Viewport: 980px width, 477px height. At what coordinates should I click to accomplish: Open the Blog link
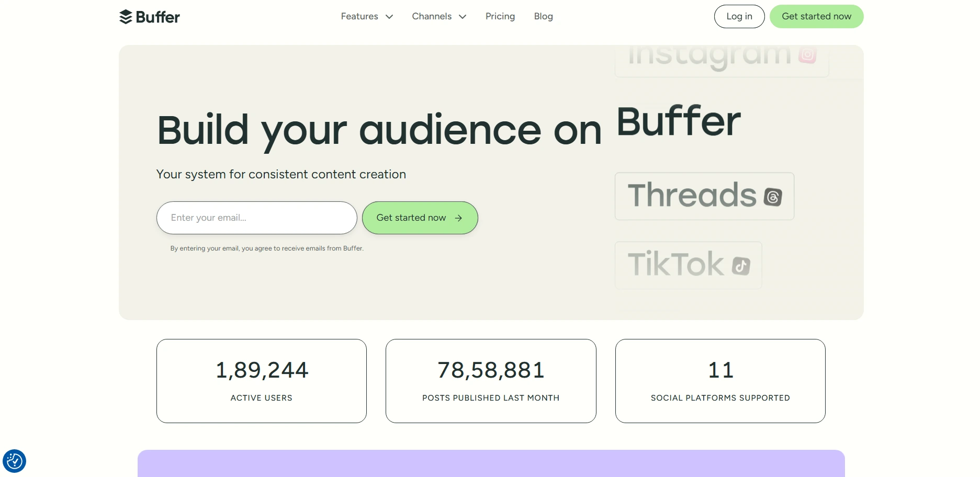[543, 16]
